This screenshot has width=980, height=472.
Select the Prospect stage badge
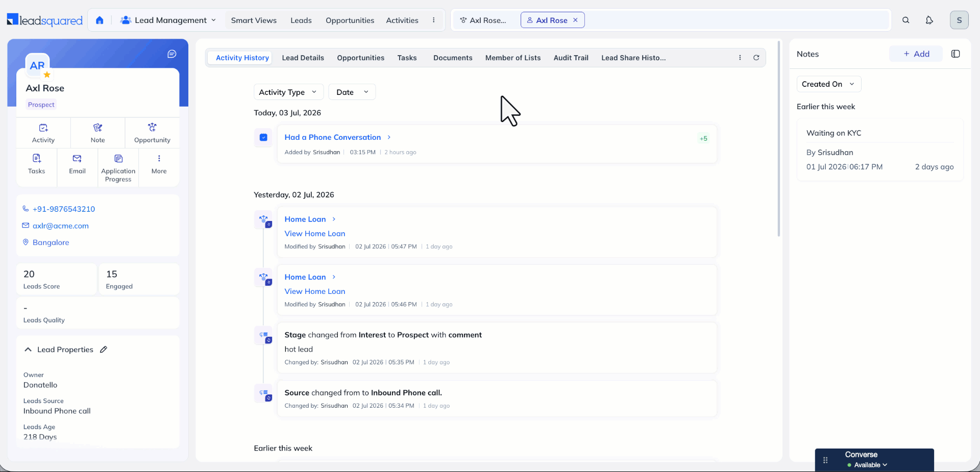click(x=41, y=105)
